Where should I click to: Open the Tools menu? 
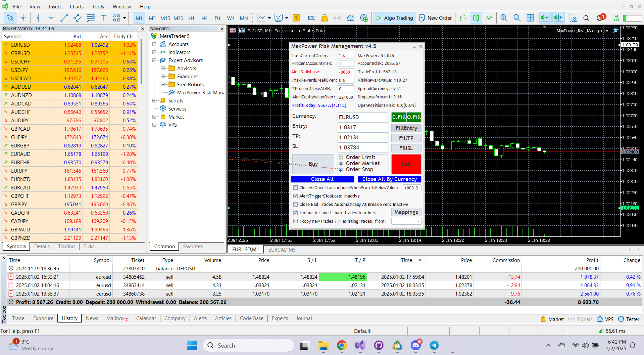pyautogui.click(x=98, y=6)
